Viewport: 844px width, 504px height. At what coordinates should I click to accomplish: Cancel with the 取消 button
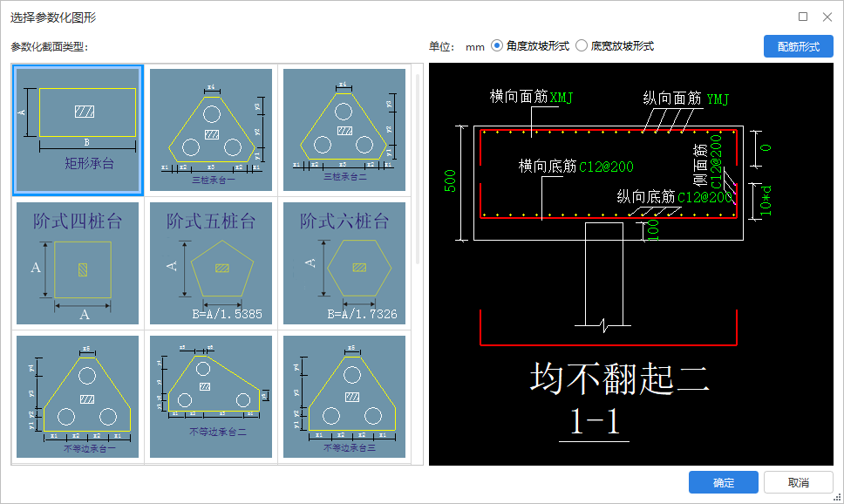[x=799, y=482]
